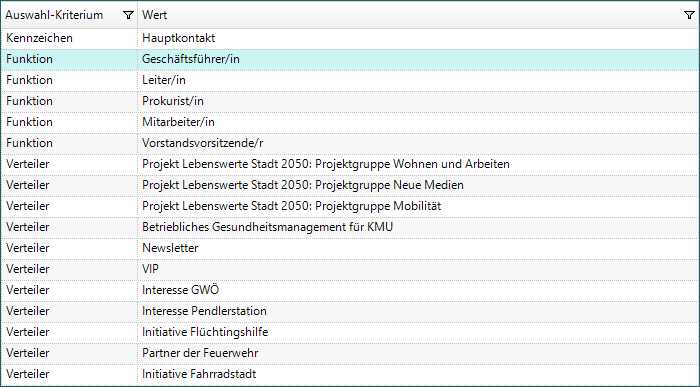The width and height of the screenshot is (700, 387).
Task: Select Verteiler cell beside Partner der Feuerwehr
Action: [x=69, y=353]
